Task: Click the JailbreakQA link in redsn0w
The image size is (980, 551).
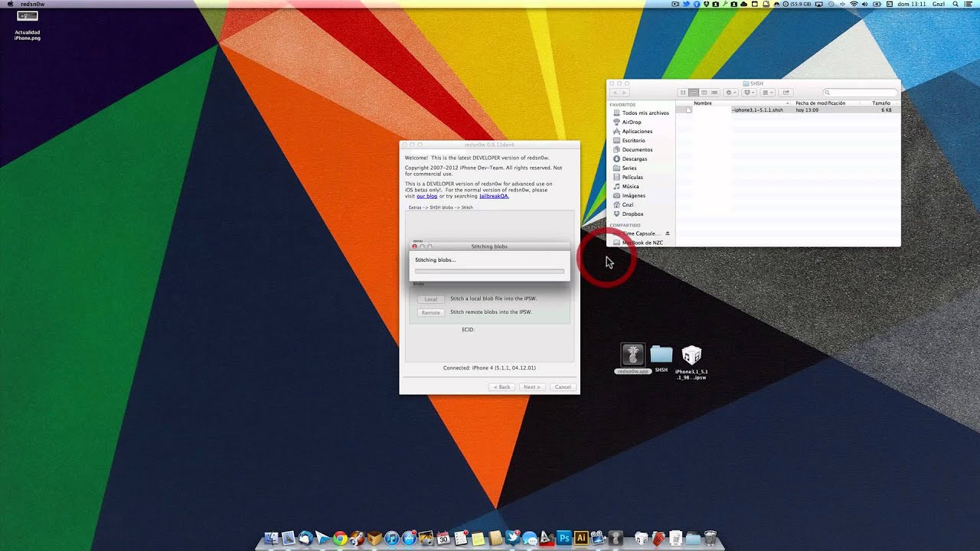Action: [494, 196]
